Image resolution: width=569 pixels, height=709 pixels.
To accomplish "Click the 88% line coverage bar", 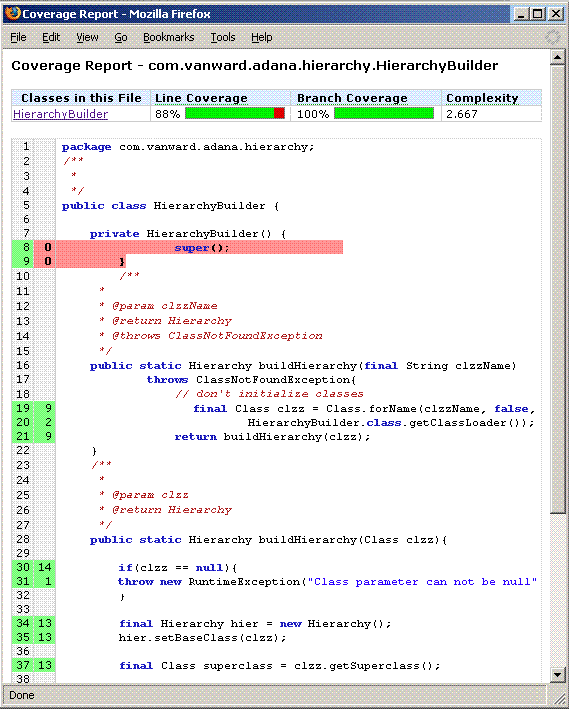I will point(235,113).
